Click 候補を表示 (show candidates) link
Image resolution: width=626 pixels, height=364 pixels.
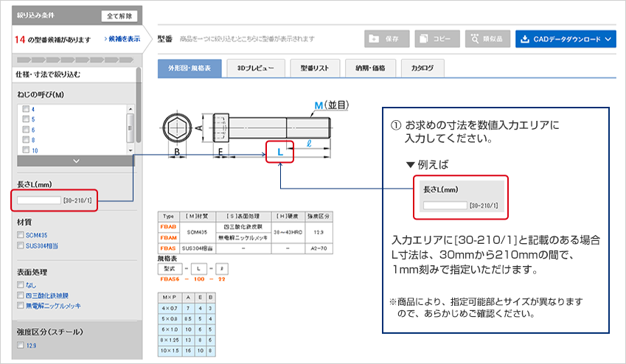[x=122, y=39]
